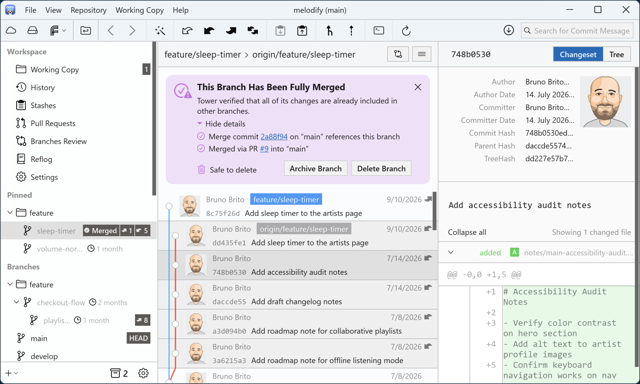Click the Archive Branch button
This screenshot has width=640, height=384.
[316, 169]
